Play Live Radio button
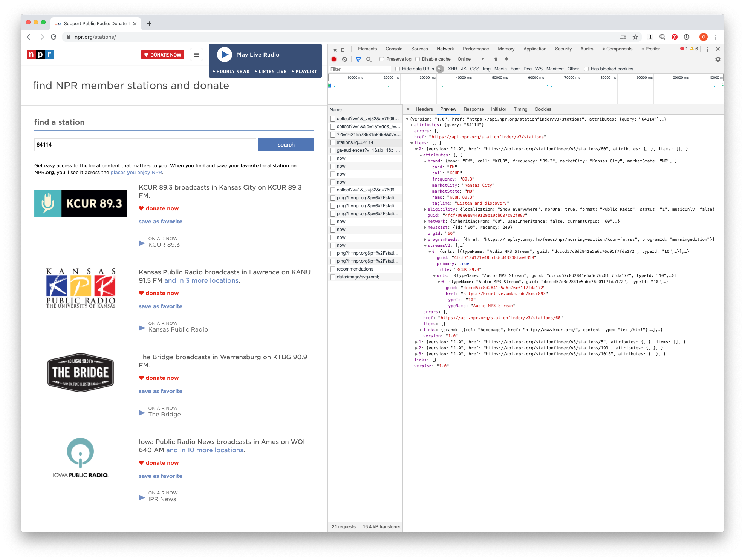Screen dimensions: 745x560 pyautogui.click(x=225, y=55)
